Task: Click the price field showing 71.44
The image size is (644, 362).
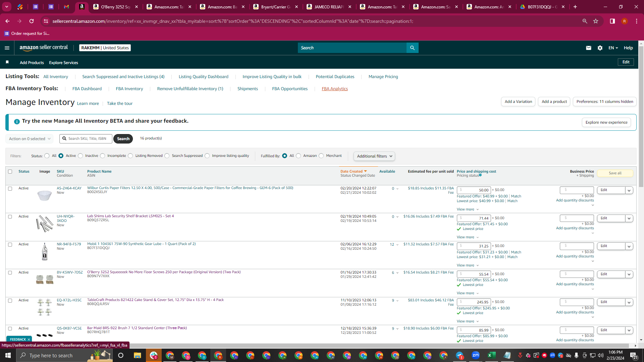Action: [x=474, y=218]
